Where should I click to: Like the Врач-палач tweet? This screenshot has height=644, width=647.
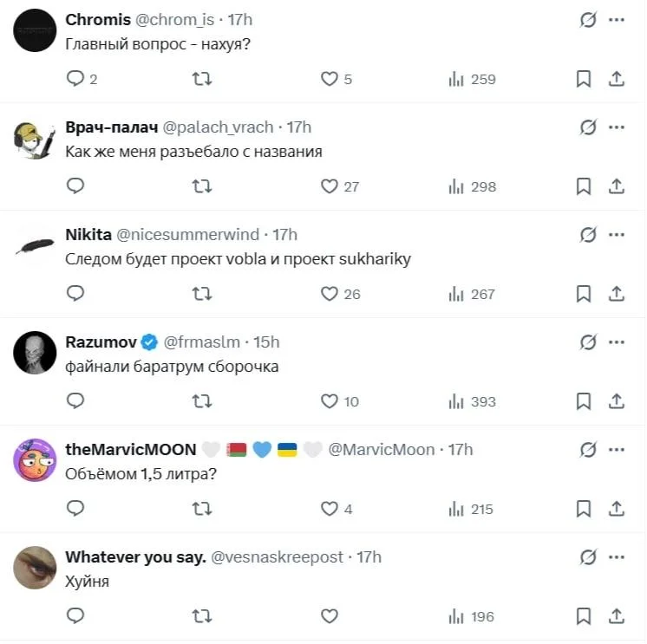tap(330, 186)
